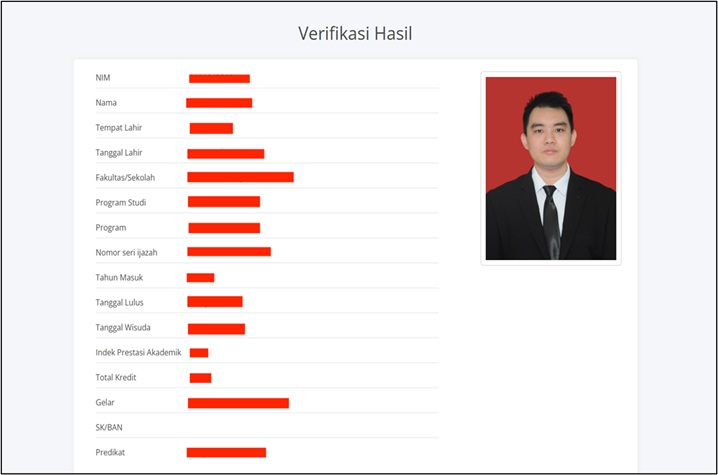718x475 pixels.
Task: Select the Predikat row label
Action: pos(110,452)
